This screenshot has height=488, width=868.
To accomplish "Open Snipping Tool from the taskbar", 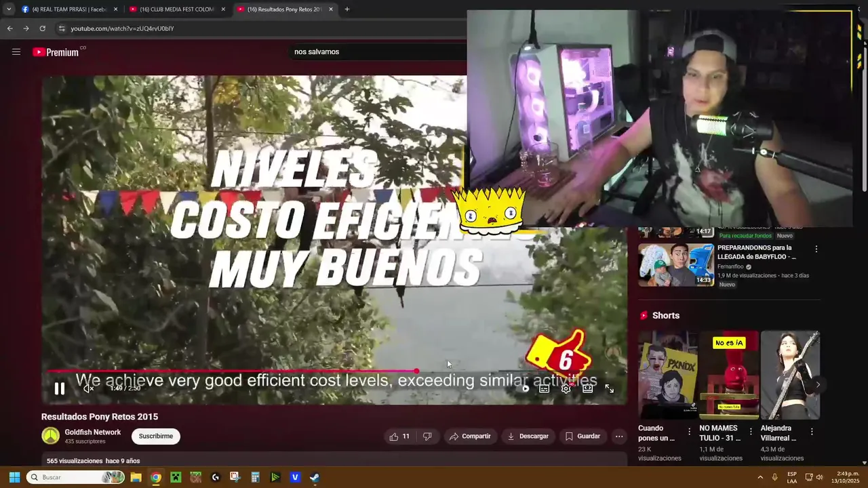I will (x=235, y=477).
